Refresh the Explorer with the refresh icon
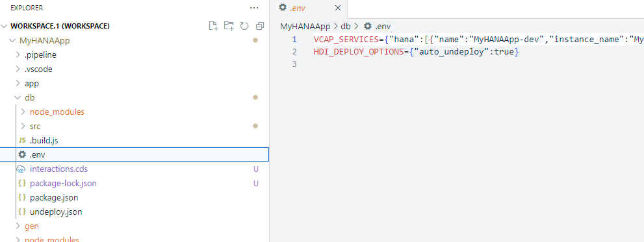The width and height of the screenshot is (644, 242). (244, 26)
